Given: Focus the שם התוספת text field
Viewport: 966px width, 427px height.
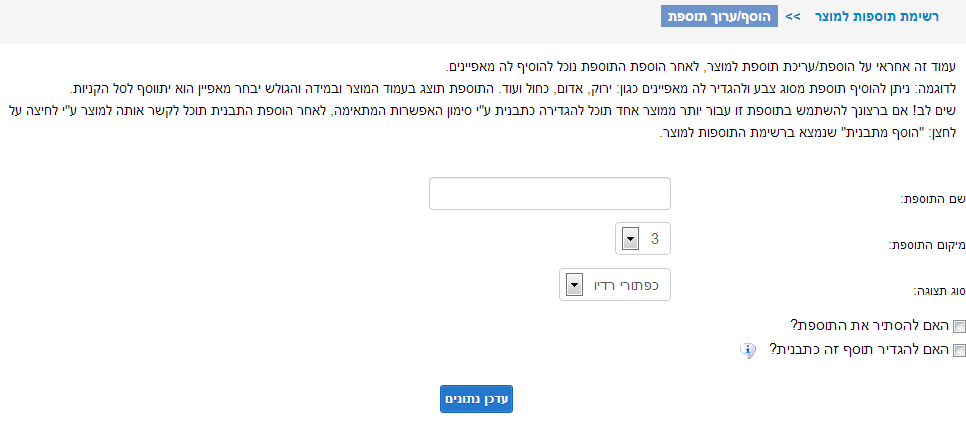Looking at the screenshot, I should [550, 193].
